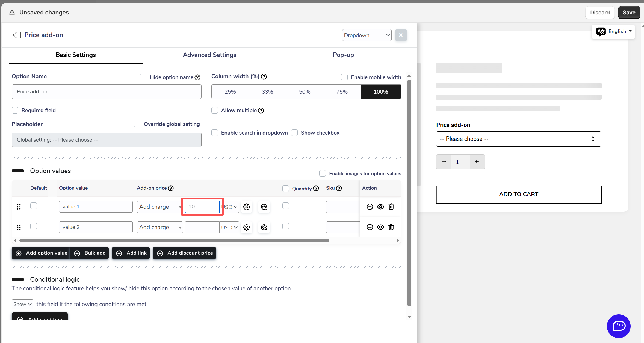Open discount settings icon for value 1

(x=247, y=207)
